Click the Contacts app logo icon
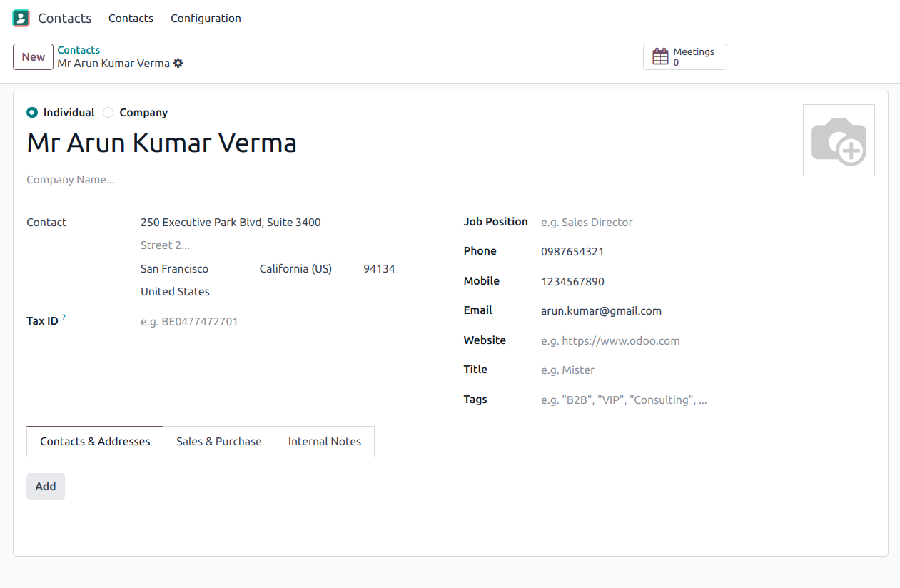The height and width of the screenshot is (588, 900). coord(21,19)
